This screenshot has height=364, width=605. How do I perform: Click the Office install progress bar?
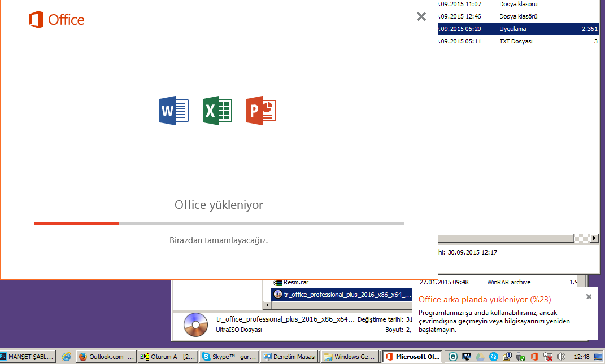(219, 223)
